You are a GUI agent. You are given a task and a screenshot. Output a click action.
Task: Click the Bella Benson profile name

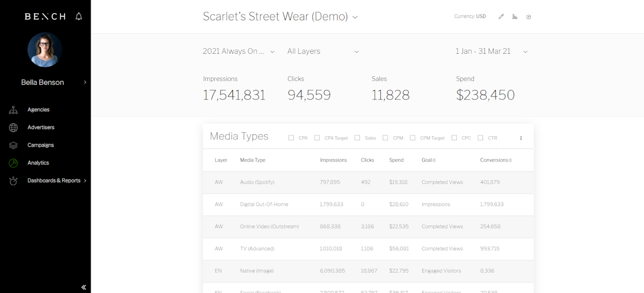coord(43,82)
